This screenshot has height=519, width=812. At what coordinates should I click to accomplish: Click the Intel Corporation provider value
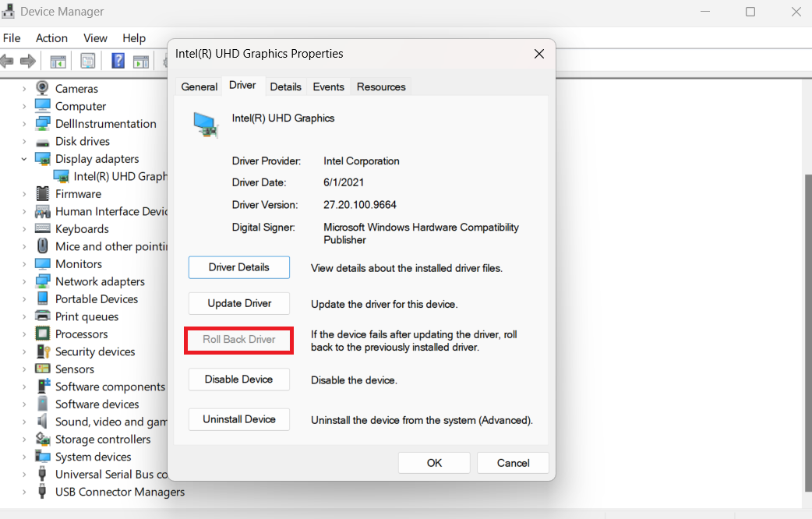[x=362, y=161]
